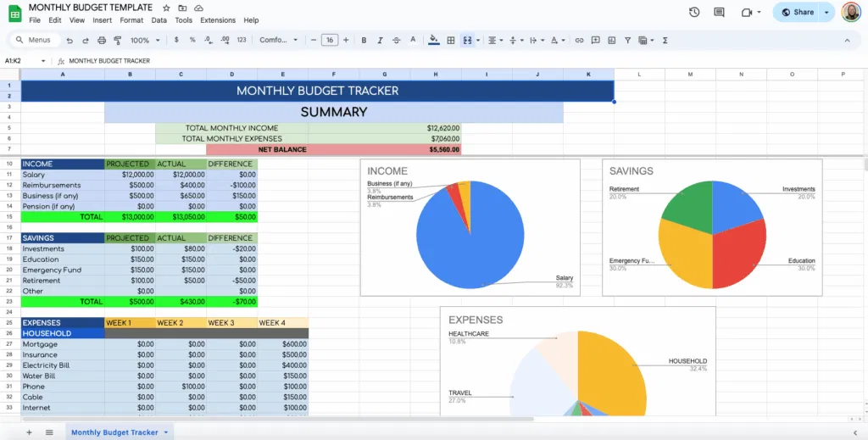Open version history
868x440 pixels.
pos(694,12)
